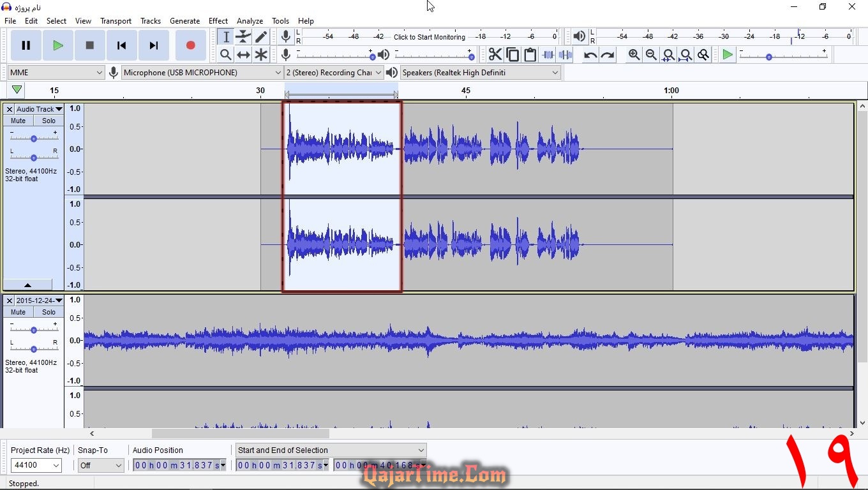
Task: Open the MME audio host dropdown
Action: click(x=56, y=73)
